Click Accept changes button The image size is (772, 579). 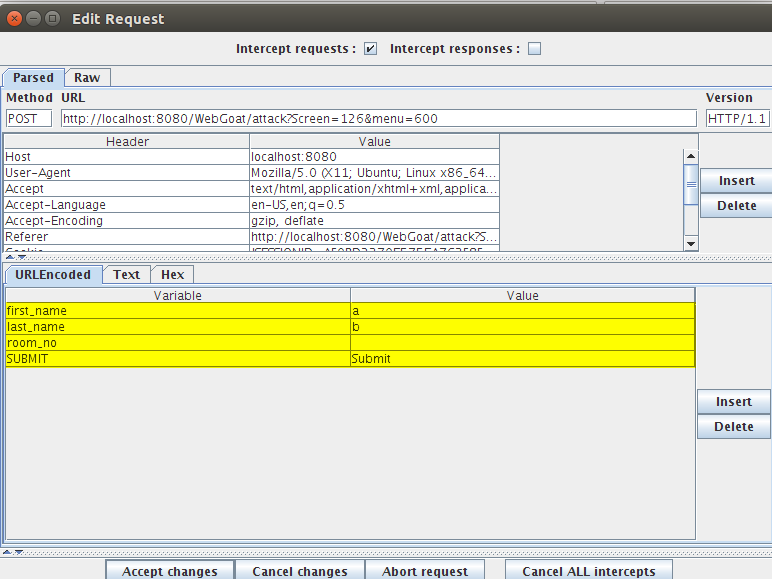coord(170,571)
